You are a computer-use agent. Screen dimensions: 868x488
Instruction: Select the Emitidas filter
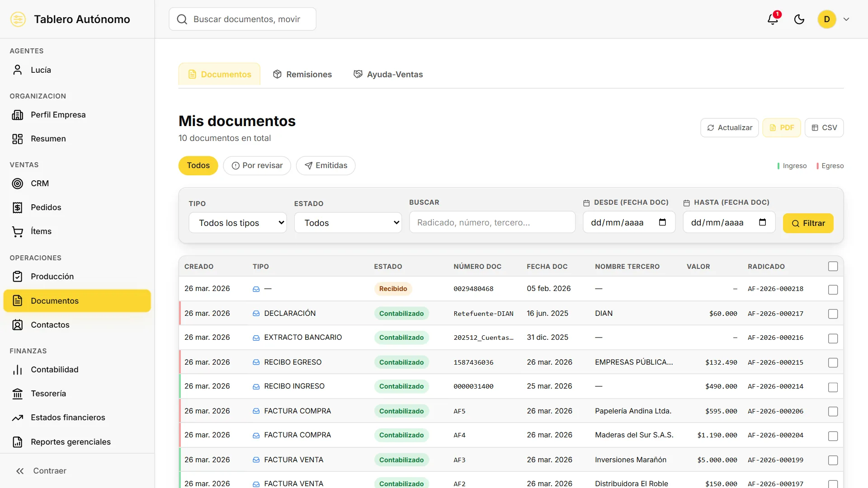(325, 165)
